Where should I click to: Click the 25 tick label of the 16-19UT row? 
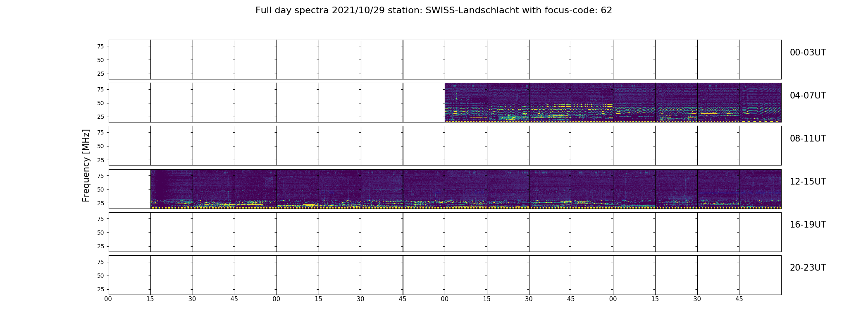(100, 246)
